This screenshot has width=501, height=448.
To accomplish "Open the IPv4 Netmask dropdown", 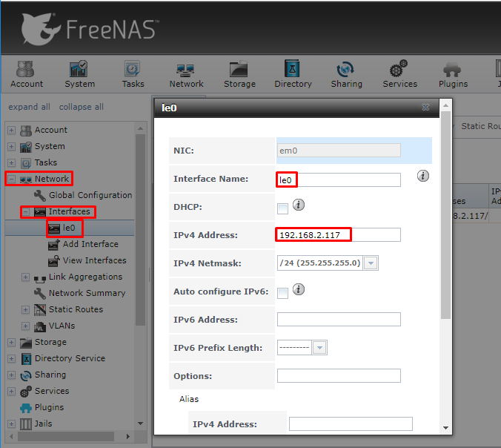I will pos(371,263).
